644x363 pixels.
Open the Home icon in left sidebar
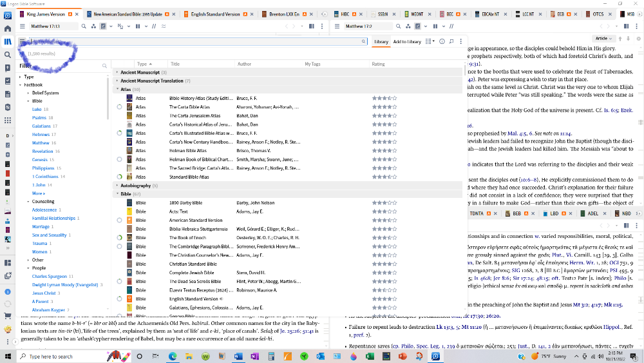[7, 29]
